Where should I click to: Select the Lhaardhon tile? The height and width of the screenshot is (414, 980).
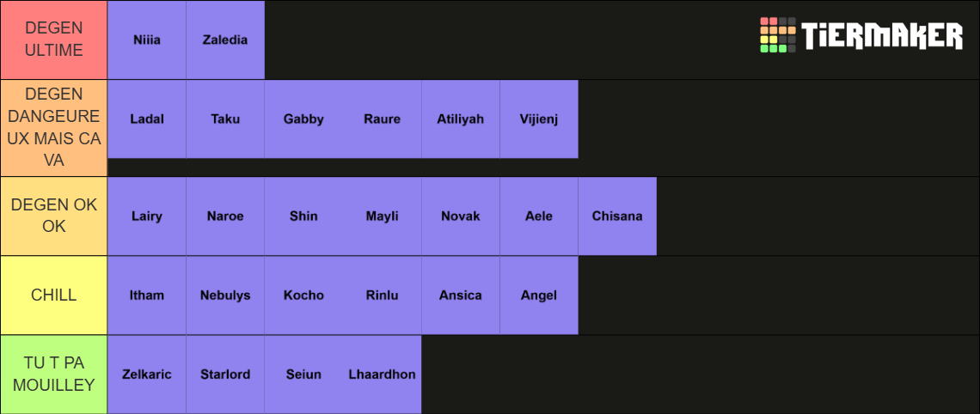click(x=383, y=374)
